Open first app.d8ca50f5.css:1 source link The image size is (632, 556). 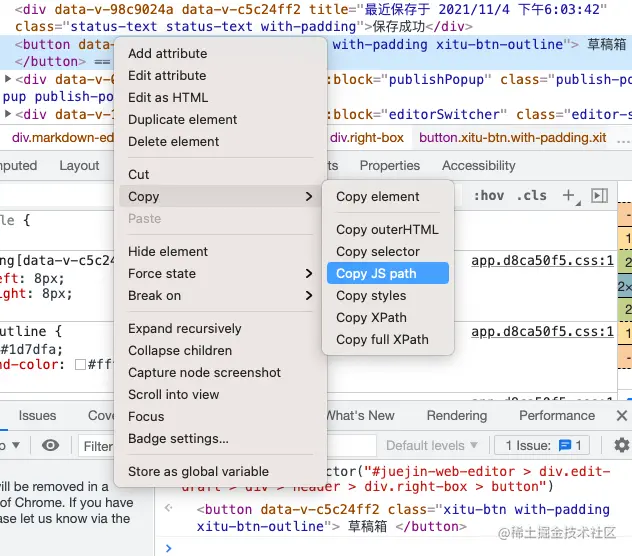[542, 261]
